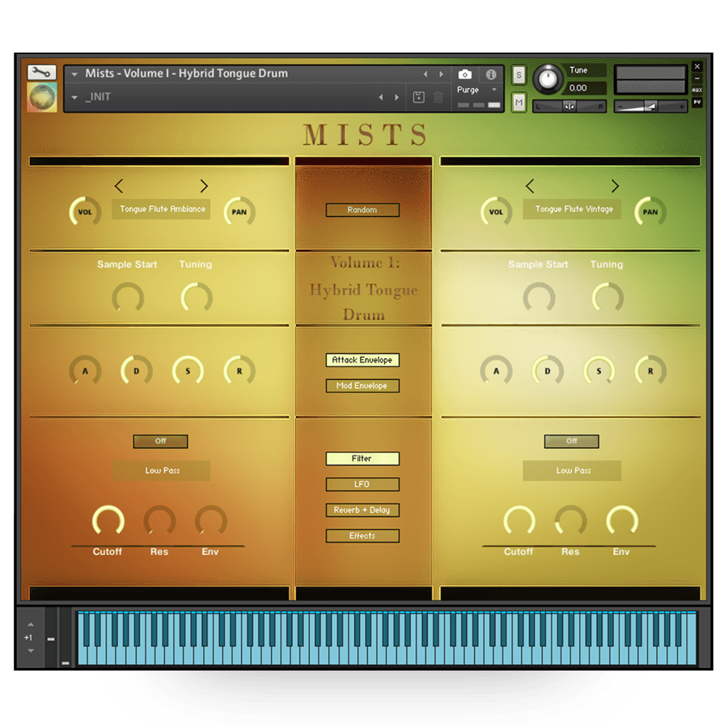Click the instrument info icon
This screenshot has width=728, height=728.
pyautogui.click(x=491, y=74)
